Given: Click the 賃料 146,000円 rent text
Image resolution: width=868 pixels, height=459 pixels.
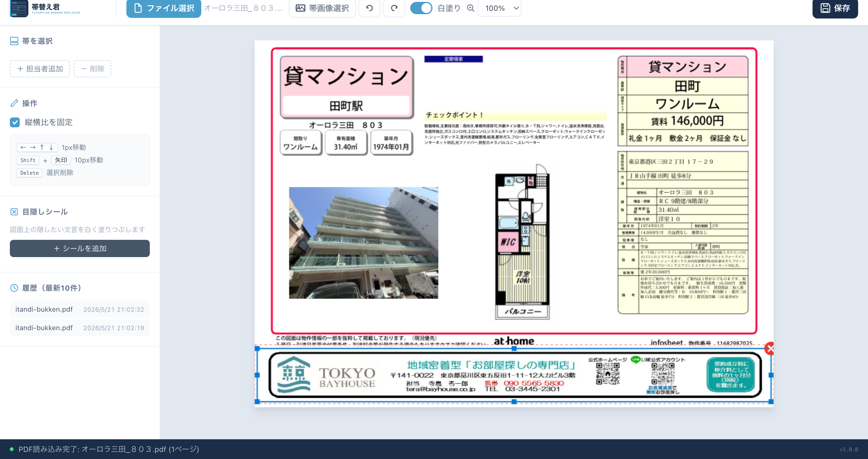Looking at the screenshot, I should pos(687,121).
